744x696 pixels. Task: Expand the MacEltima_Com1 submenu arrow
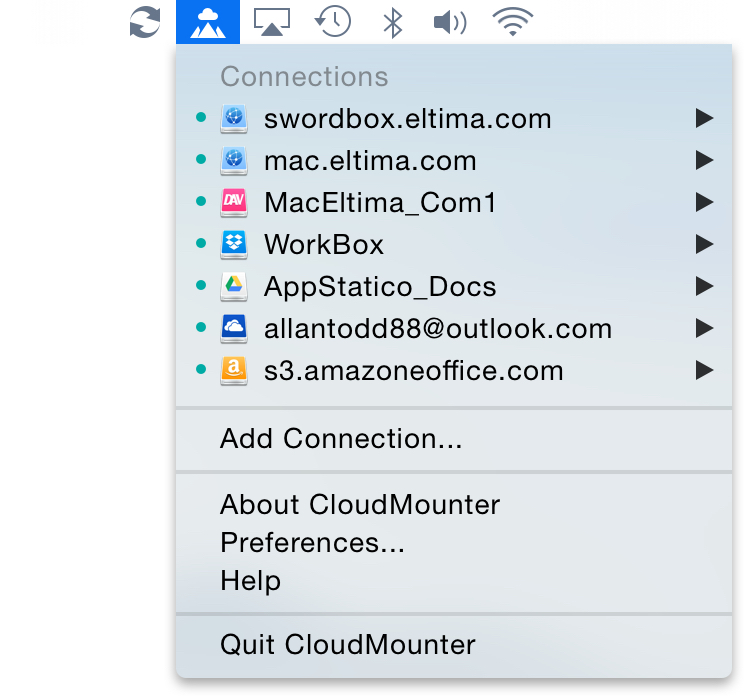point(705,202)
